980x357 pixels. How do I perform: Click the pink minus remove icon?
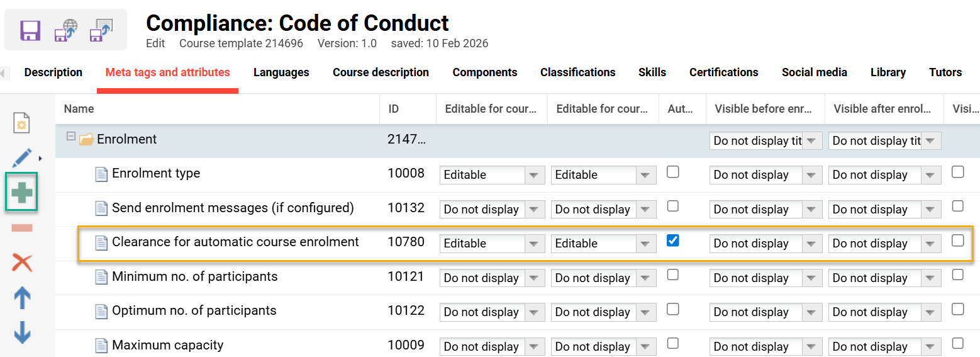click(22, 228)
